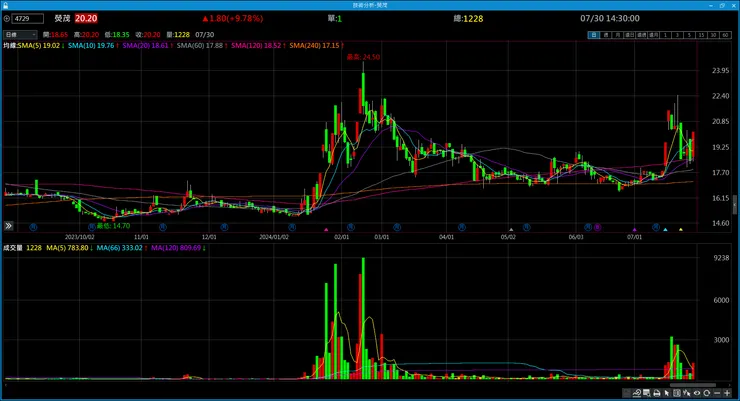Image resolution: width=740 pixels, height=401 pixels.
Task: Click the 均線 moving average header label
Action: (10, 45)
